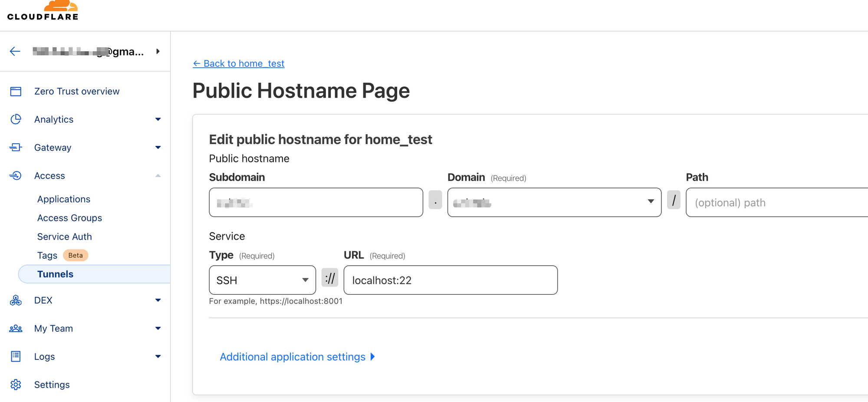
Task: Select the Access menu label
Action: click(x=49, y=176)
